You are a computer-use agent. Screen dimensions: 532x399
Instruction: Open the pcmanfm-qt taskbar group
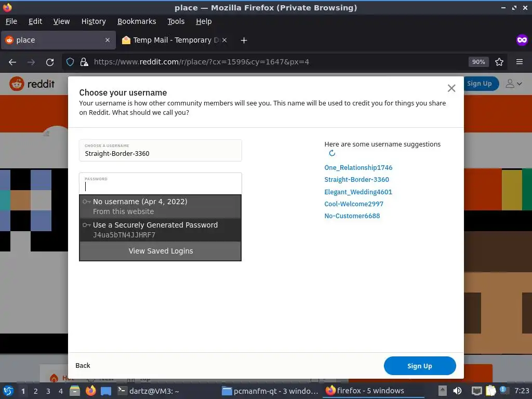(270, 391)
